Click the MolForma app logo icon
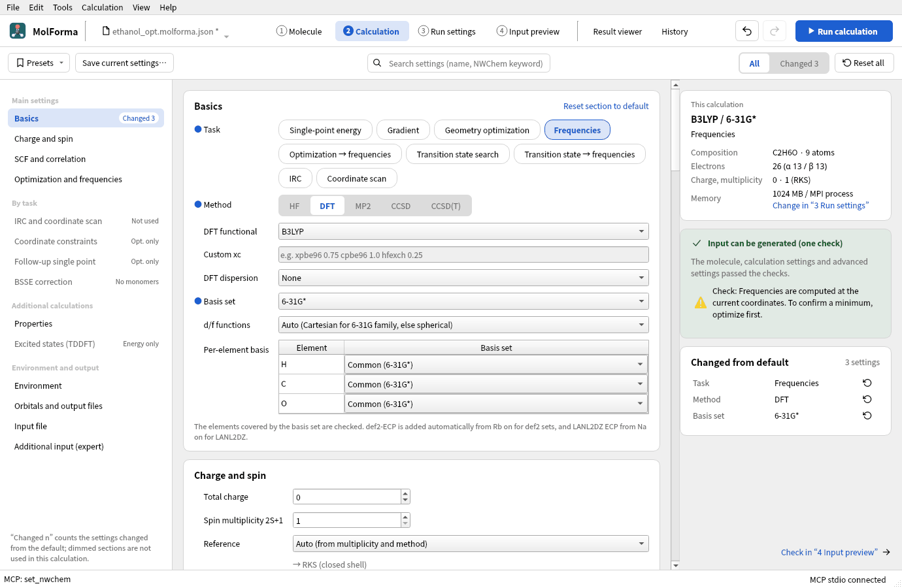 (18, 31)
